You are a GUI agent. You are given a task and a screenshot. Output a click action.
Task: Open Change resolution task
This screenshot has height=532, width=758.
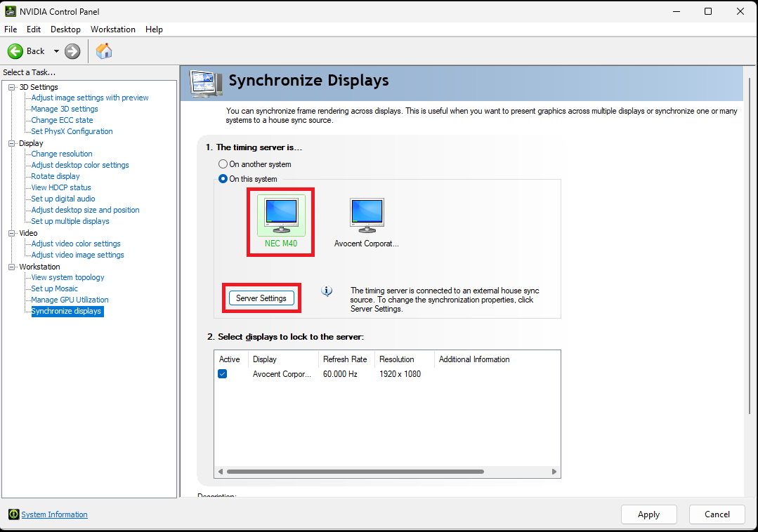tap(62, 154)
